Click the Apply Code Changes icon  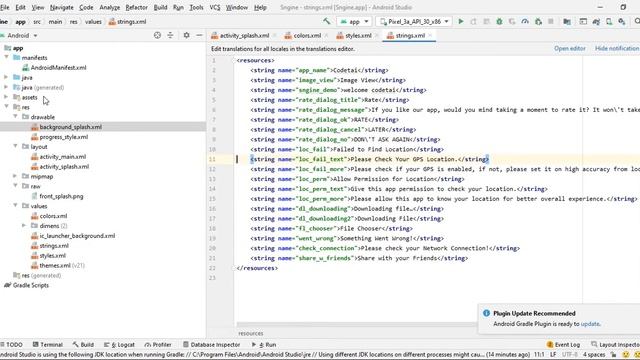(x=487, y=21)
